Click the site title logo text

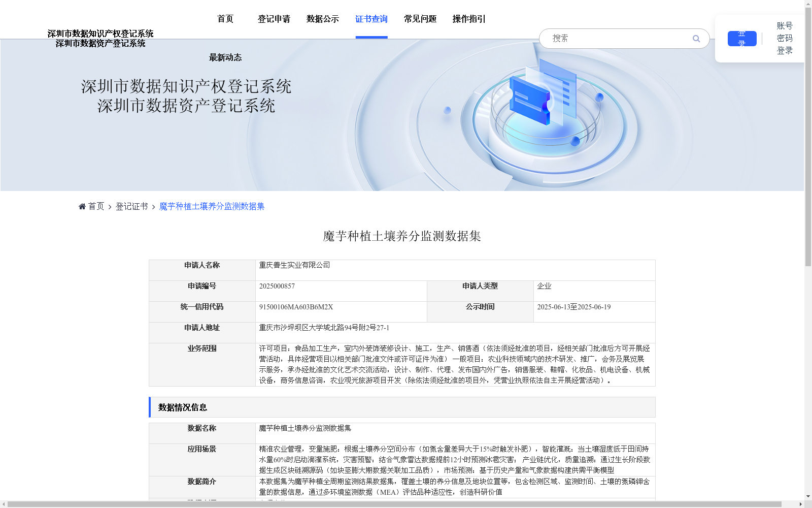(100, 39)
